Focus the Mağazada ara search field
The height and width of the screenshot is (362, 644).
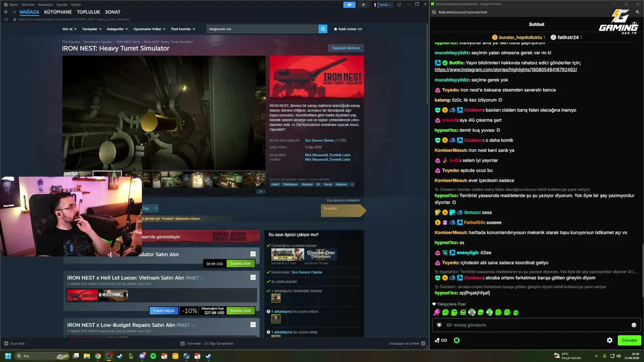coord(263,29)
